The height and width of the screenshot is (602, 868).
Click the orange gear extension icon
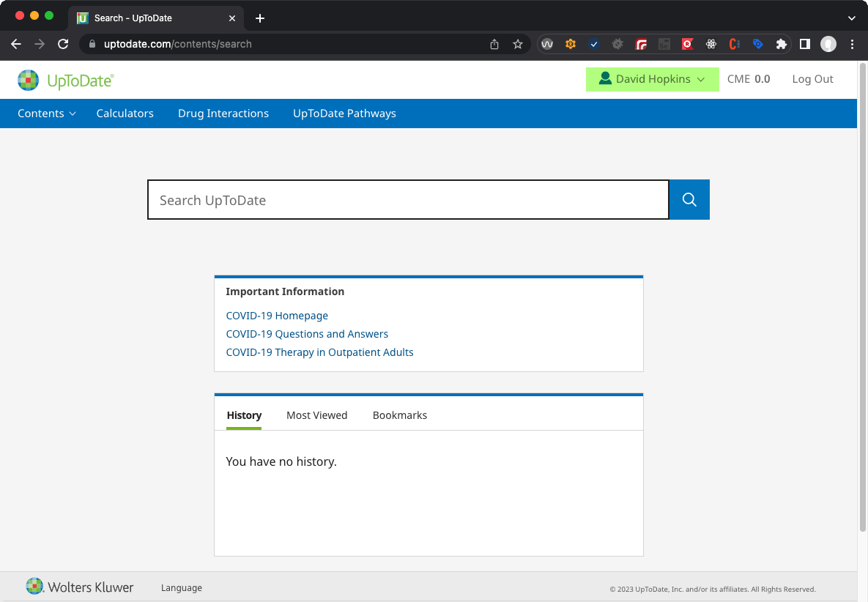(x=571, y=44)
